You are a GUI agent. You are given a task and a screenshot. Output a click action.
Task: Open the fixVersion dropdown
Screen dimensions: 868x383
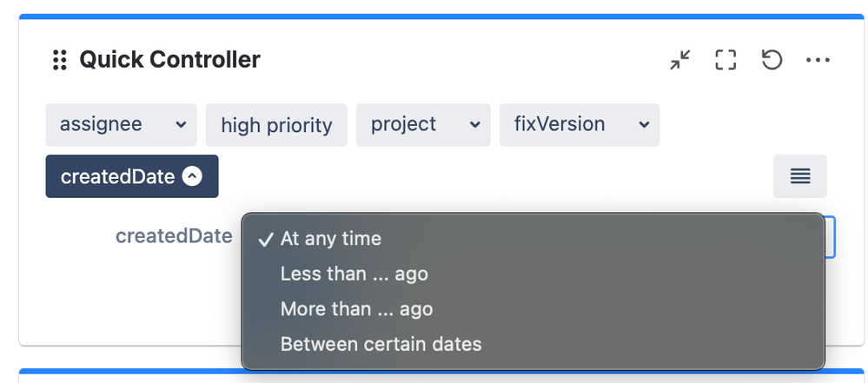579,125
